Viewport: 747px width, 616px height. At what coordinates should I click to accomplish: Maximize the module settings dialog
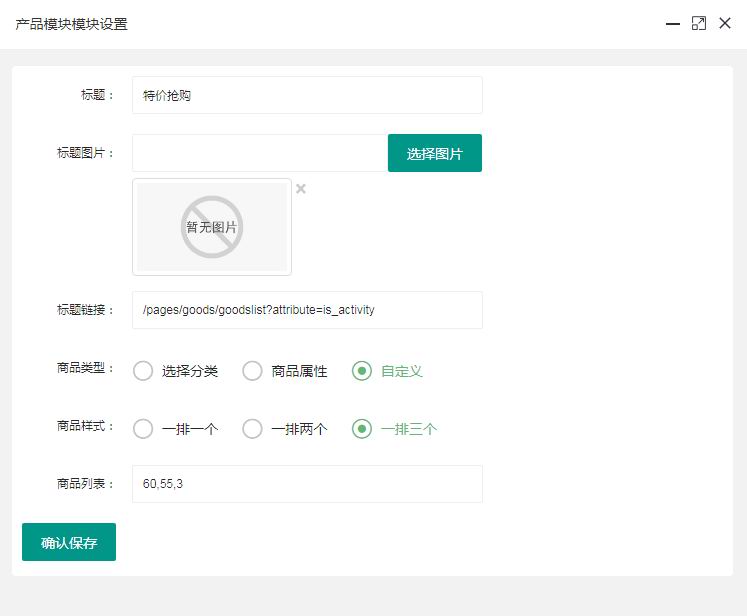coord(699,23)
